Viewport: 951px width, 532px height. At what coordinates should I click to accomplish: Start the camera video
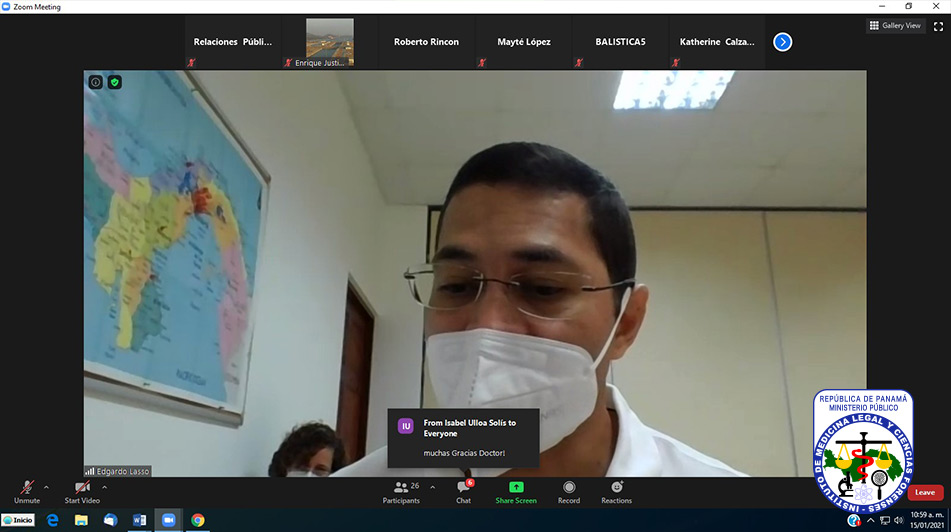[x=82, y=492]
